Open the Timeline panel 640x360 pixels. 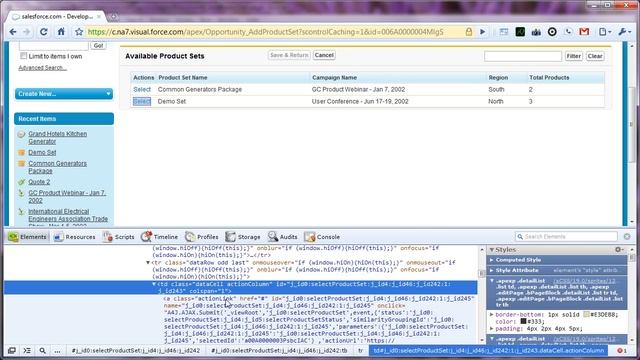pyautogui.click(x=159, y=237)
